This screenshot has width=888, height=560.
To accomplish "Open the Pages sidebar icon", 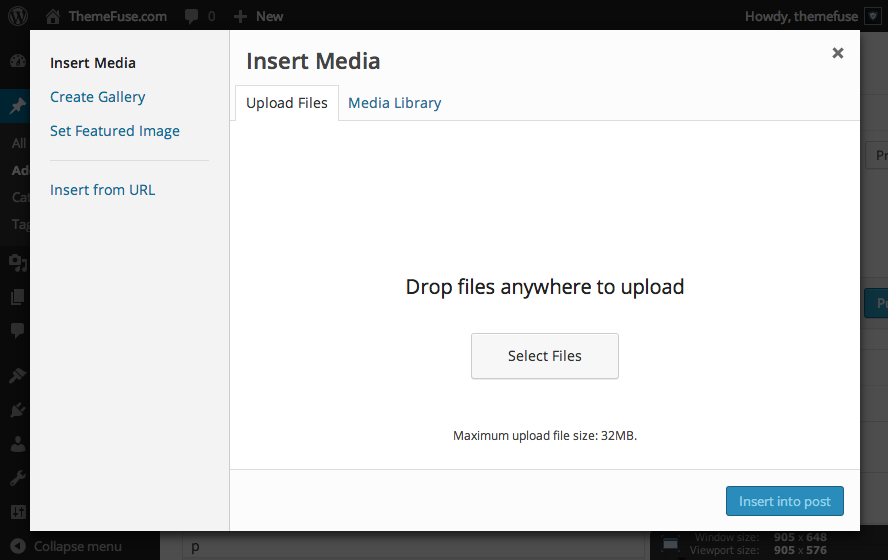I will 18,297.
